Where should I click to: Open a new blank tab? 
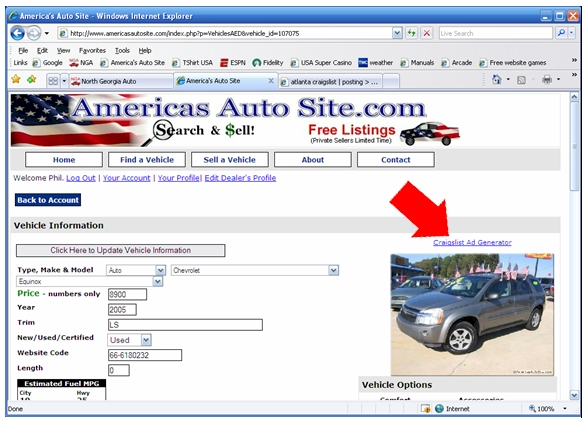click(x=391, y=82)
